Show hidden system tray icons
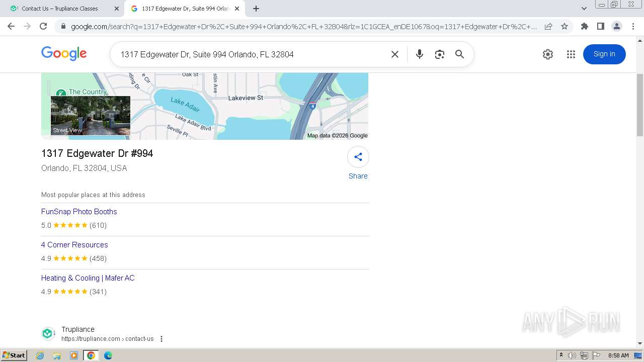644x362 pixels. (x=561, y=355)
